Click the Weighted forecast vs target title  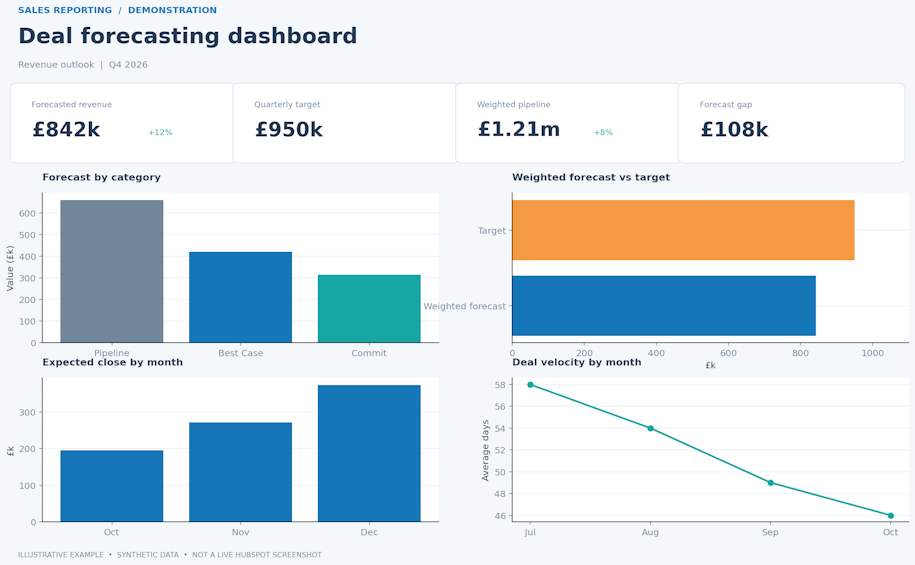[x=591, y=177]
